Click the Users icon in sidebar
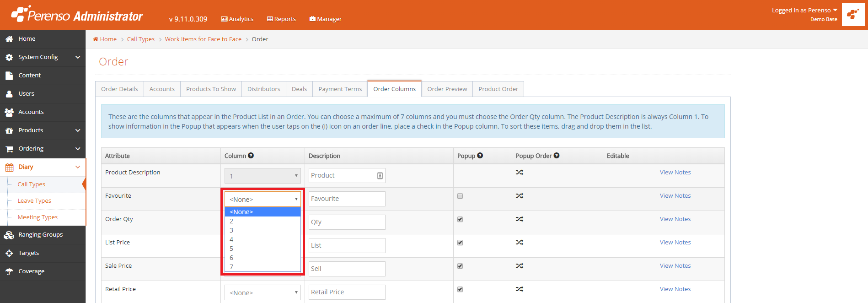The image size is (868, 303). 9,94
